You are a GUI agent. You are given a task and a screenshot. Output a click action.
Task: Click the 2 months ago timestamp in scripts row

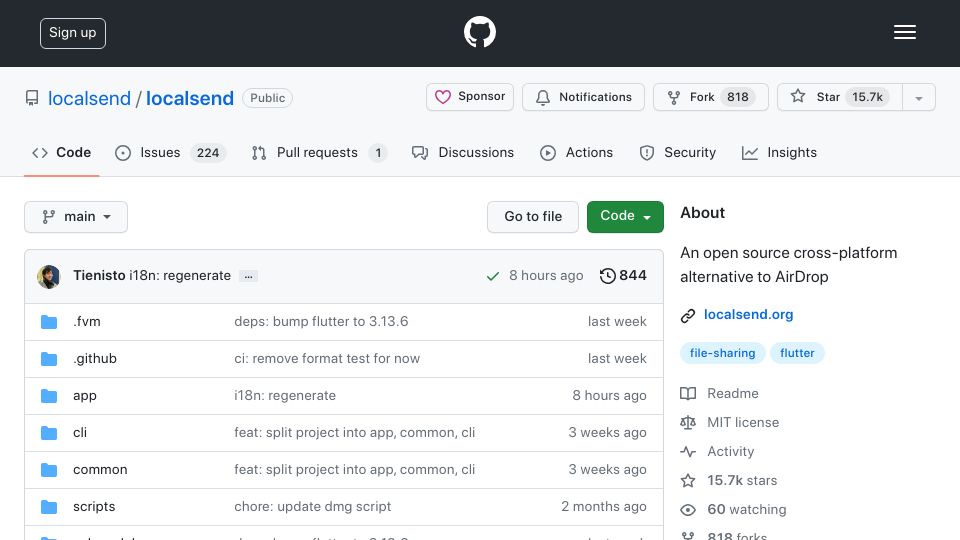click(x=604, y=507)
